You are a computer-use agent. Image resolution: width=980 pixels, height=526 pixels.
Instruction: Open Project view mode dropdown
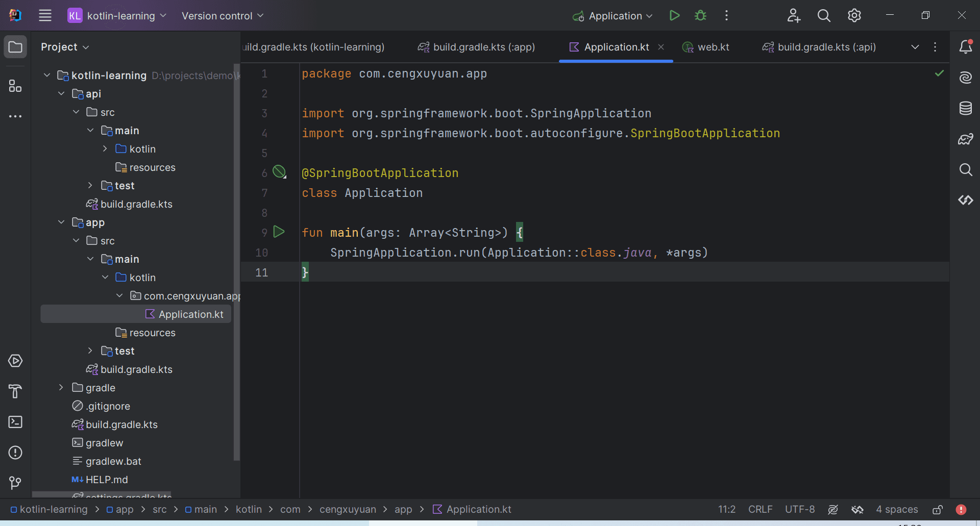point(65,47)
